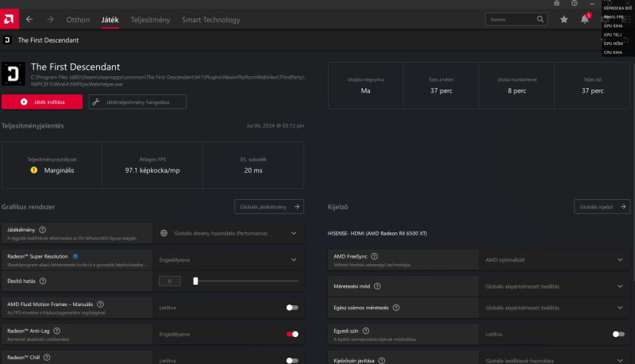This screenshot has height=364, width=635.
Task: Click the game executable path text
Action: tap(167, 80)
